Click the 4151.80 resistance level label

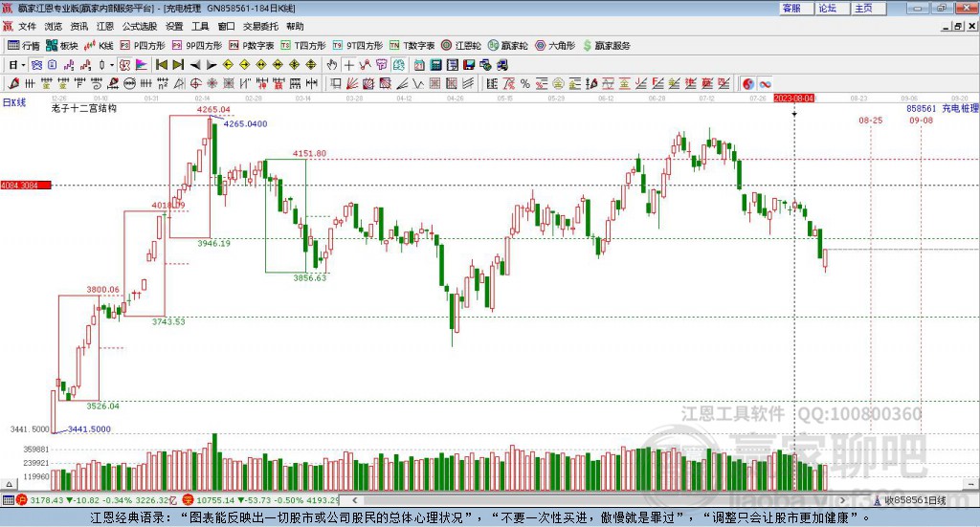click(309, 153)
